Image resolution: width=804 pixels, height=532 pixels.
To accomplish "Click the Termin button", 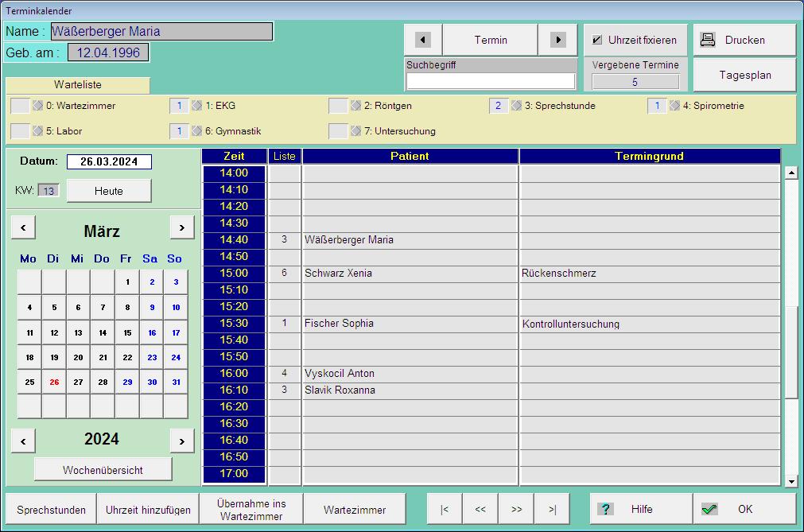I will 491,40.
